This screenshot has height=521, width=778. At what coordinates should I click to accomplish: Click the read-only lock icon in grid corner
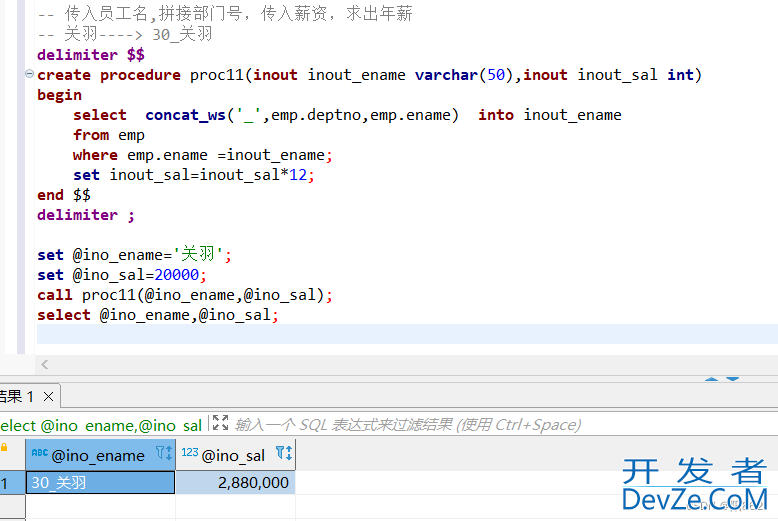(4, 447)
